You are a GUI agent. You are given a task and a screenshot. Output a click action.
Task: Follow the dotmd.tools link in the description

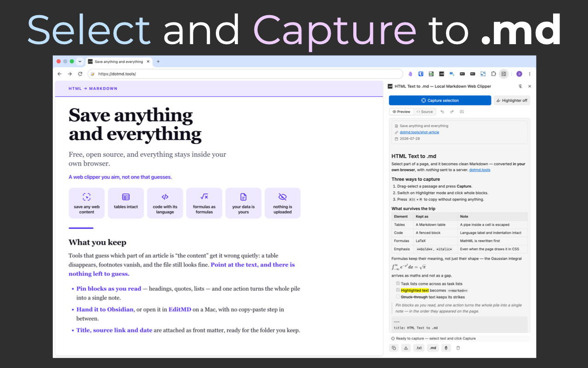coord(480,170)
